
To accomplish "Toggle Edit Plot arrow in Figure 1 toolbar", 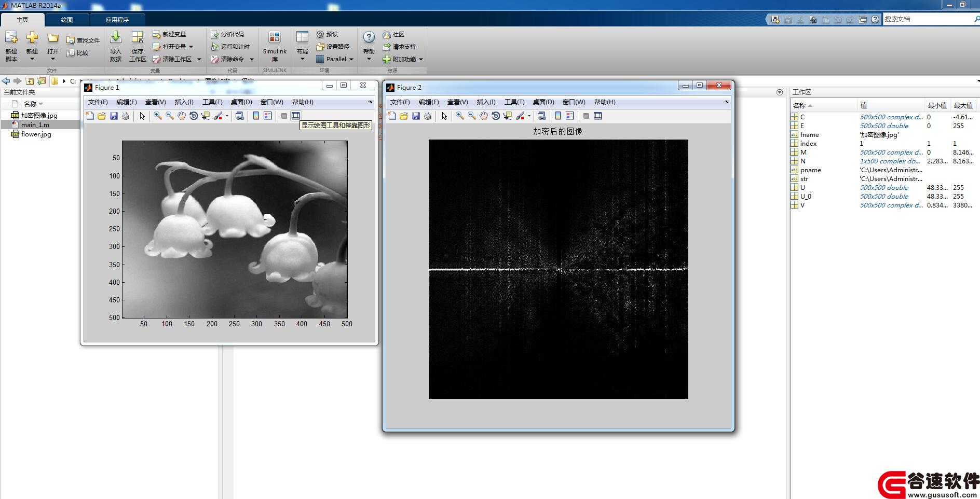I will [142, 116].
